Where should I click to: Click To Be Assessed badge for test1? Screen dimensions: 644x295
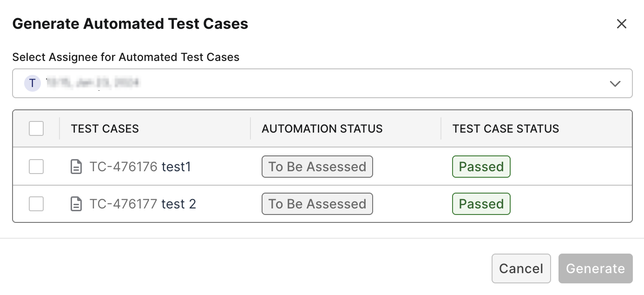coord(317,167)
